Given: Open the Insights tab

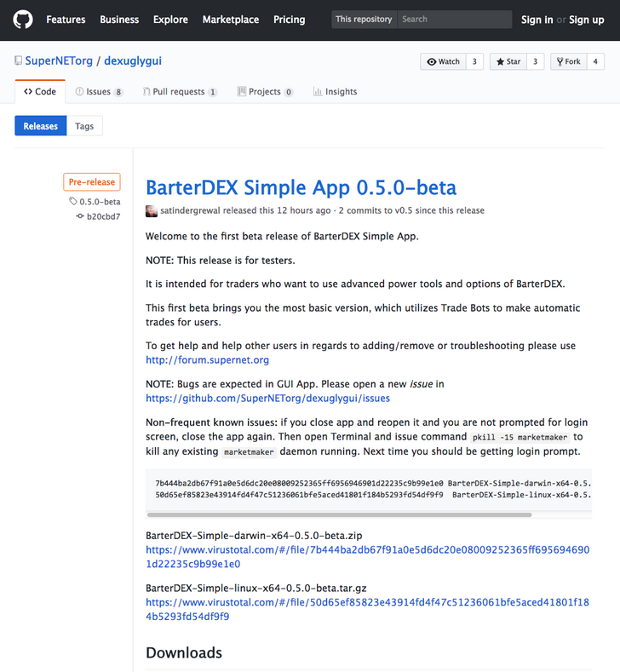Looking at the screenshot, I should (335, 91).
